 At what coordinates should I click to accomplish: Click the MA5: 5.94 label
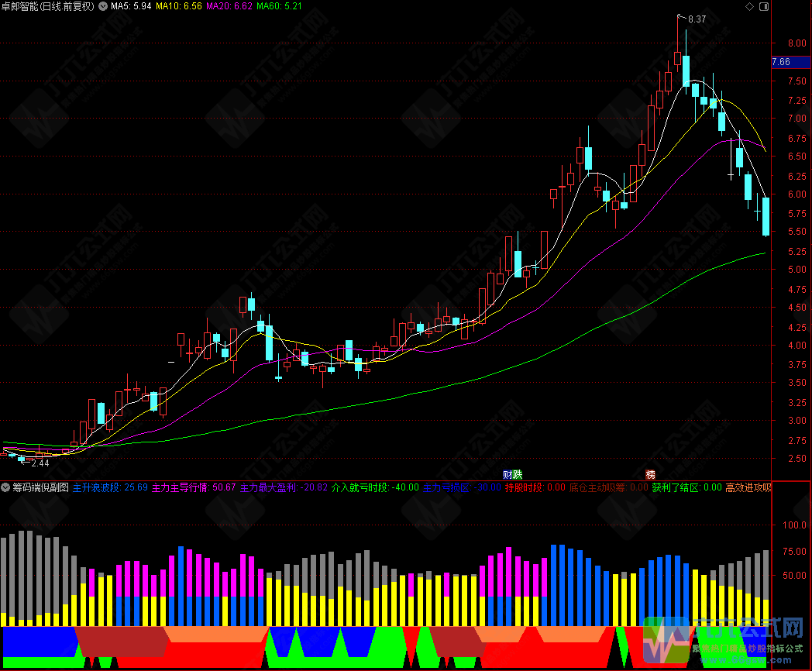131,6
